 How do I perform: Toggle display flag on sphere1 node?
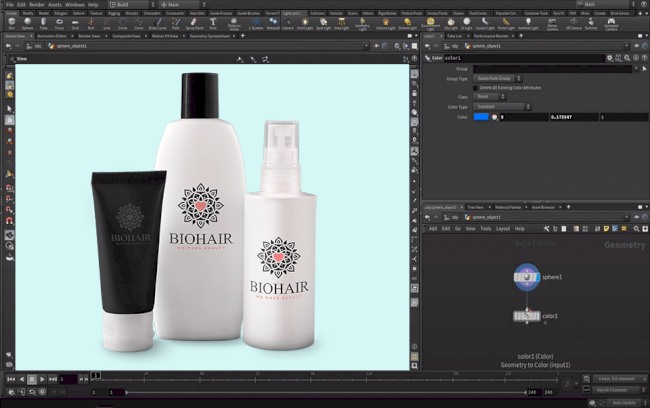pos(537,277)
